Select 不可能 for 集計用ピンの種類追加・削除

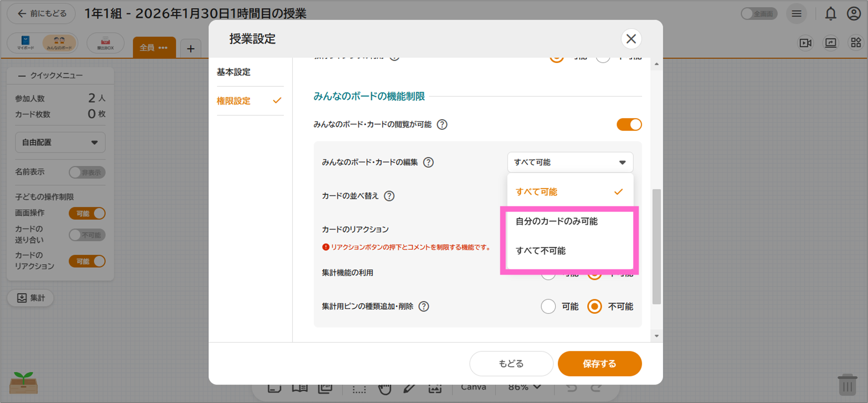coord(594,307)
